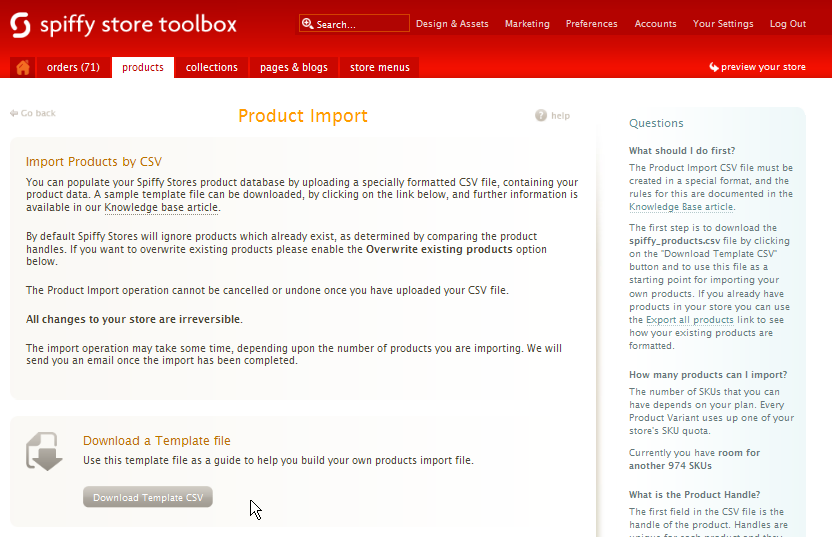Click Log Out
The height and width of the screenshot is (537, 832).
(787, 24)
